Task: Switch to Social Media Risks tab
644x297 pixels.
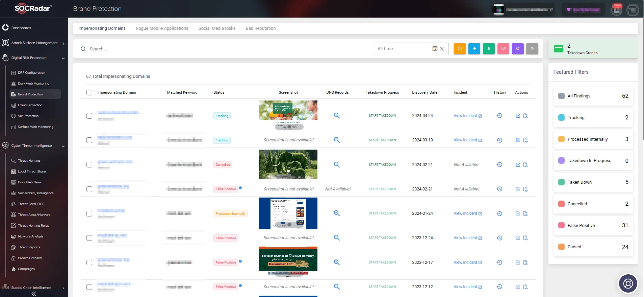Action: [x=217, y=28]
